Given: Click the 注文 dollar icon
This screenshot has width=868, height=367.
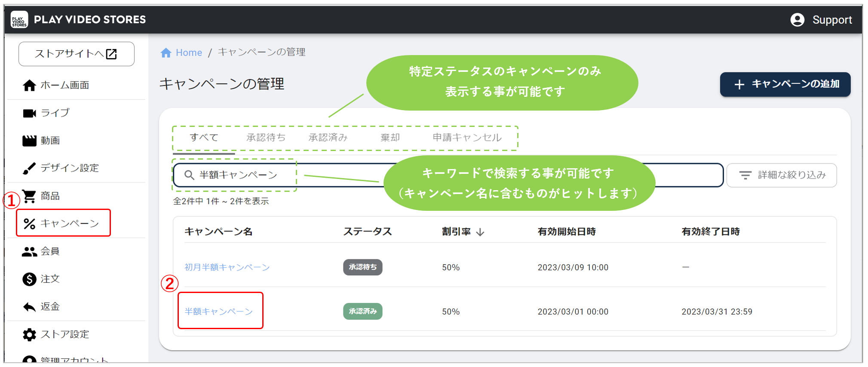Looking at the screenshot, I should (29, 279).
